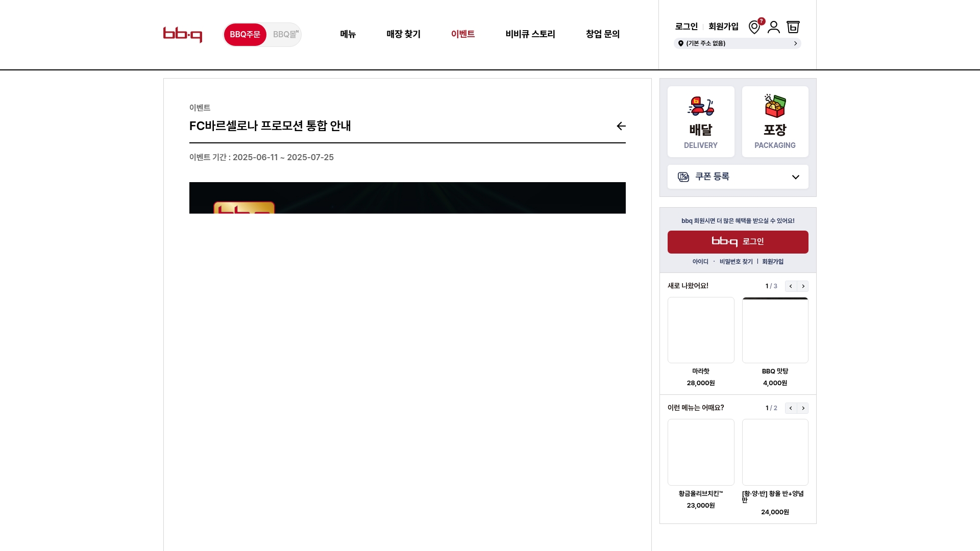The height and width of the screenshot is (551, 980).
Task: Open the 매장 찾기 navigation item
Action: coord(403,34)
